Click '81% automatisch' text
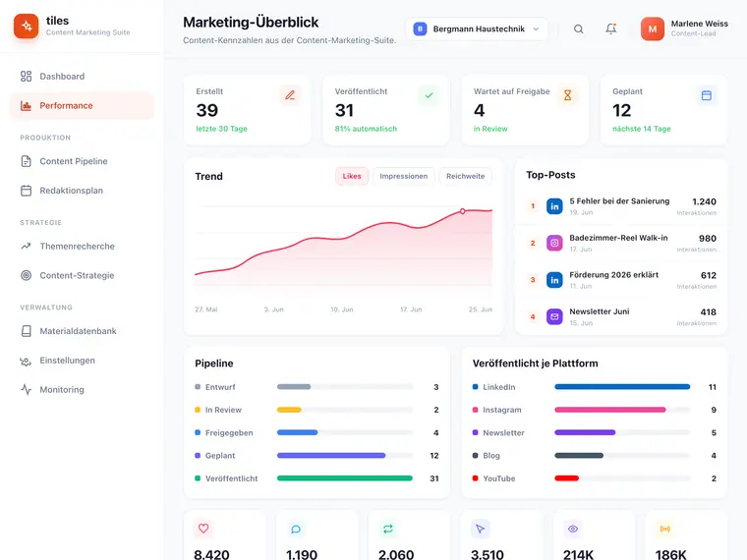Viewport: 747px width, 560px height. click(x=366, y=129)
